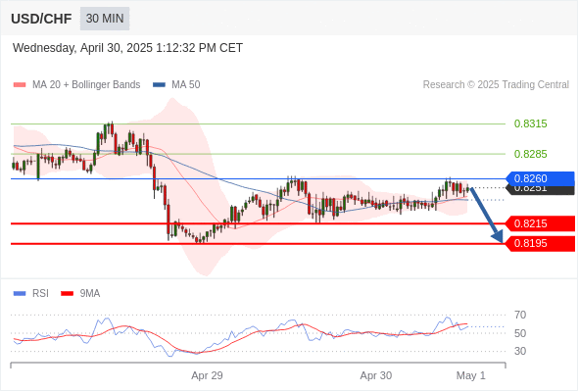Image resolution: width=578 pixels, height=392 pixels.
Task: Click the USD/CHF pair title
Action: pos(41,19)
